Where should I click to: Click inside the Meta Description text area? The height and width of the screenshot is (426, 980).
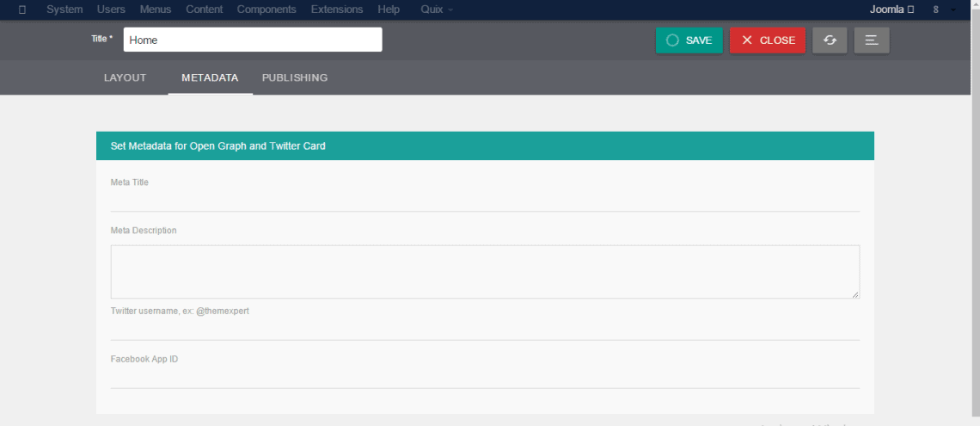tap(485, 272)
